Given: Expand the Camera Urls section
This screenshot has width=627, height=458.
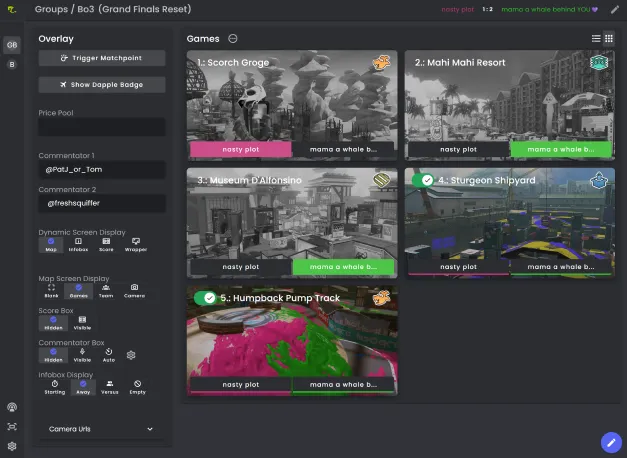Looking at the screenshot, I should pos(100,429).
